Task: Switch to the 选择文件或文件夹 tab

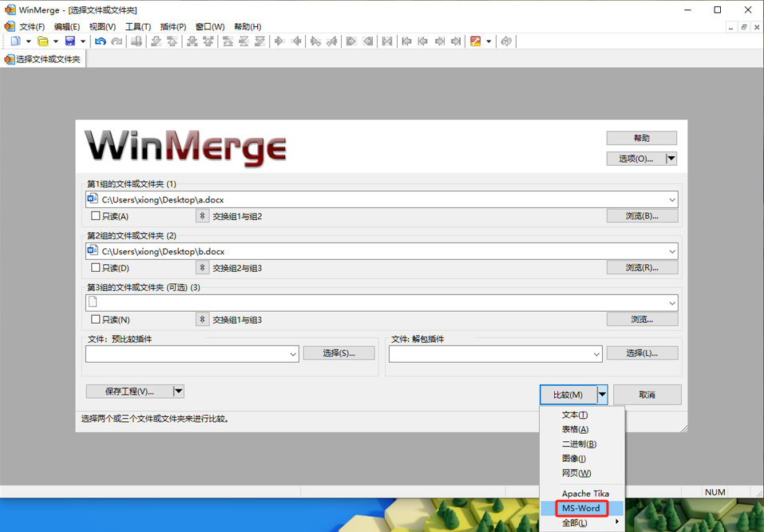Action: tap(43, 59)
